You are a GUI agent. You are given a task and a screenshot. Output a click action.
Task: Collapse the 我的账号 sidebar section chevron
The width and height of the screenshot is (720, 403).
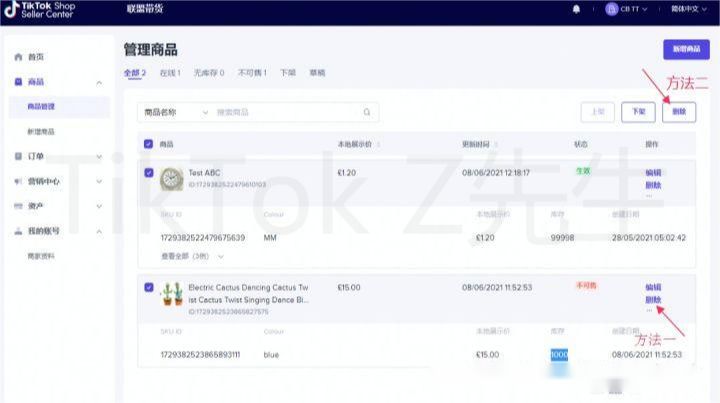tap(99, 232)
